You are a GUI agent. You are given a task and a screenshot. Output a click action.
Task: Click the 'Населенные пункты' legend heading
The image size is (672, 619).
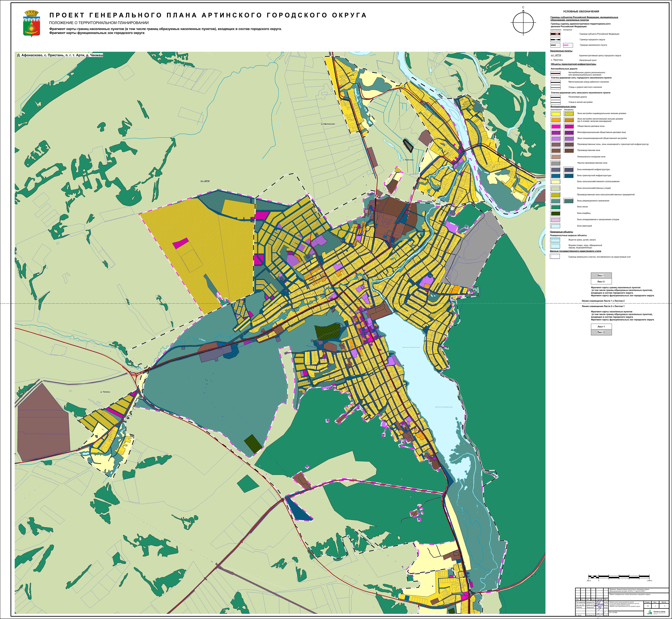click(x=561, y=51)
